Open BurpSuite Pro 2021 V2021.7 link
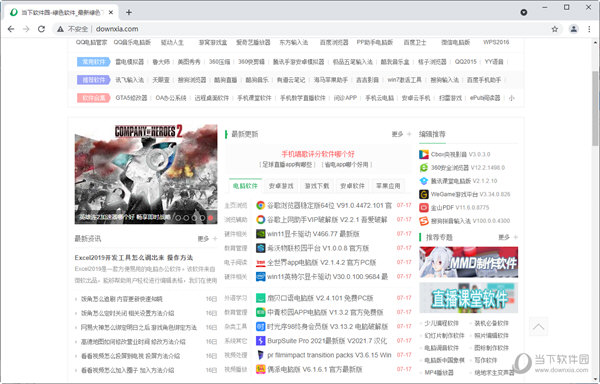The width and height of the screenshot is (600, 384). pos(327,341)
